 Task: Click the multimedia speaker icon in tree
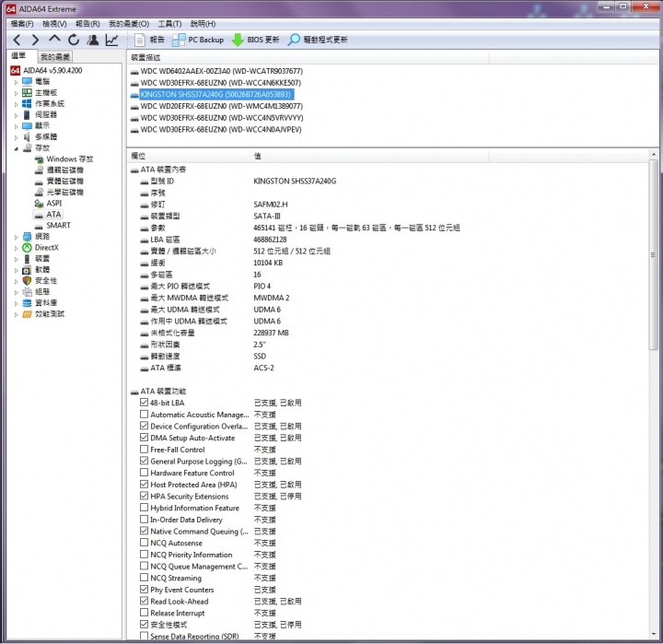coord(27,136)
